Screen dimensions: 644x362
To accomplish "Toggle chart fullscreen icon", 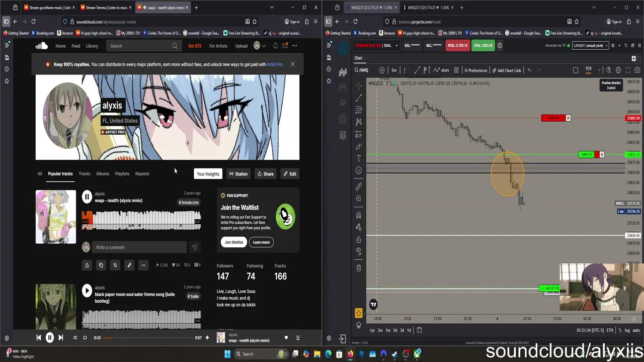I will (627, 70).
